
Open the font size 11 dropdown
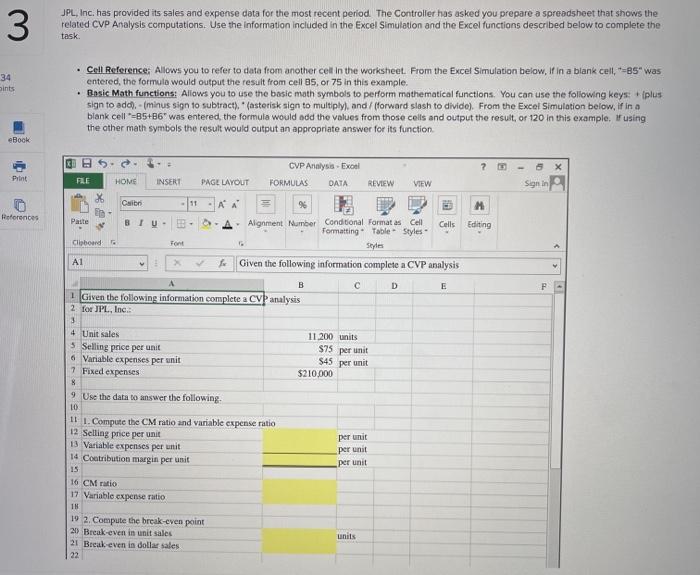[x=210, y=204]
